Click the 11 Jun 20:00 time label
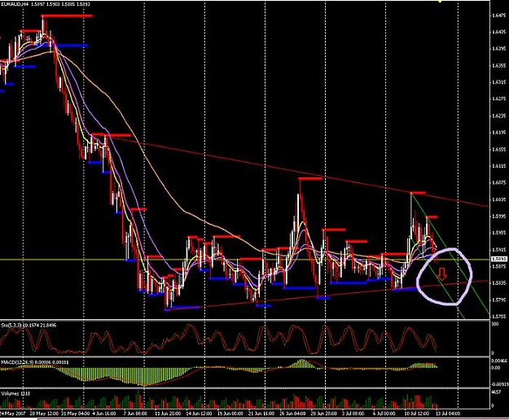Image resolution: width=509 pixels, height=420 pixels. [167, 413]
